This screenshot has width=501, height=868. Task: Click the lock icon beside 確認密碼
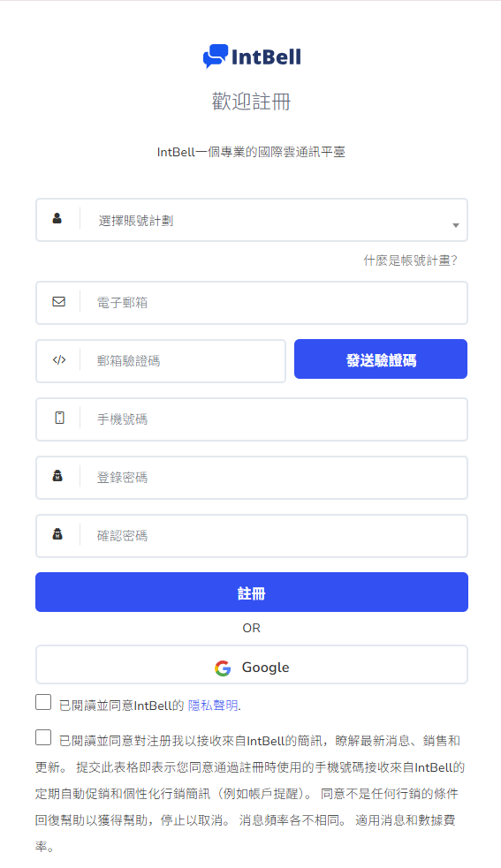click(57, 533)
